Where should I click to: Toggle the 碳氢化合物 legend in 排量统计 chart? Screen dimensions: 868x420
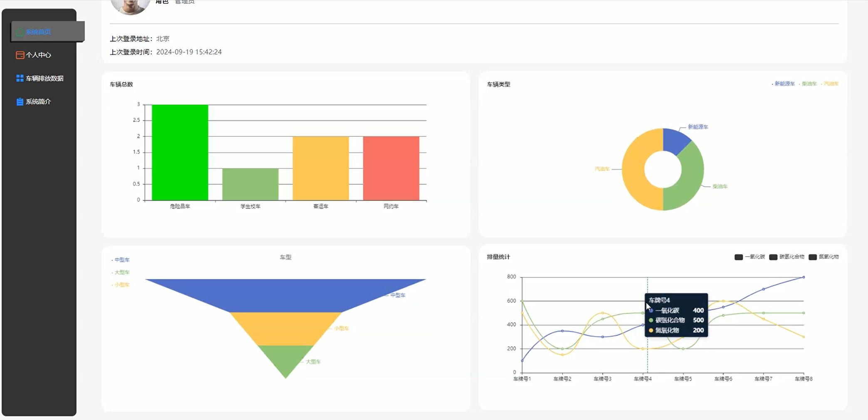(x=787, y=257)
